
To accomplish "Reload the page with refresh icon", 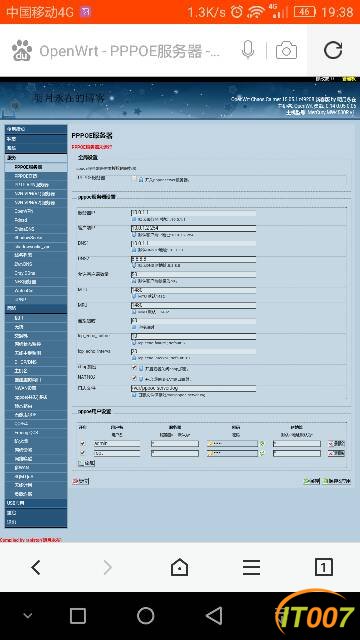I will coord(333,50).
